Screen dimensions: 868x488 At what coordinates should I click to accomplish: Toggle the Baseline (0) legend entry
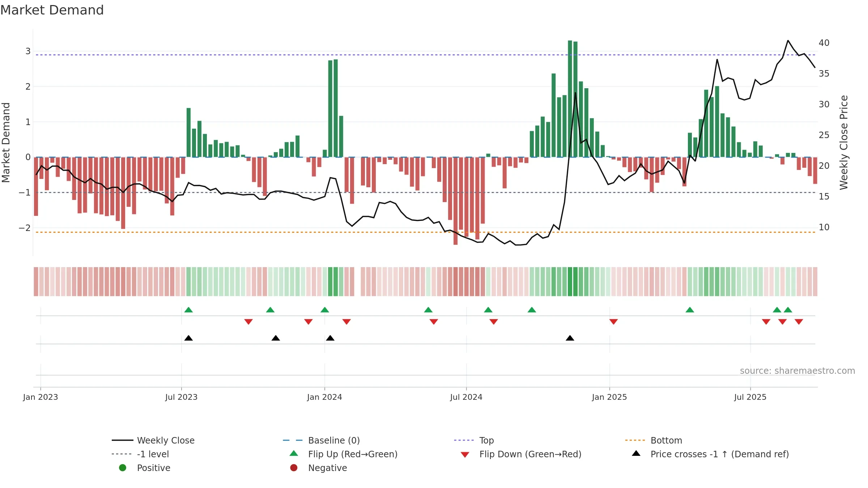click(321, 440)
